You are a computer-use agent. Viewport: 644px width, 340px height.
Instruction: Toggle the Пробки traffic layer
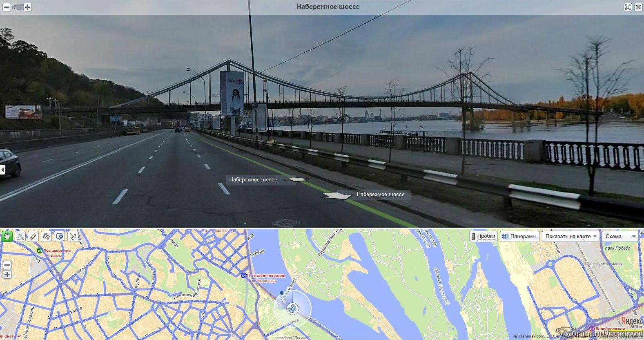(483, 236)
